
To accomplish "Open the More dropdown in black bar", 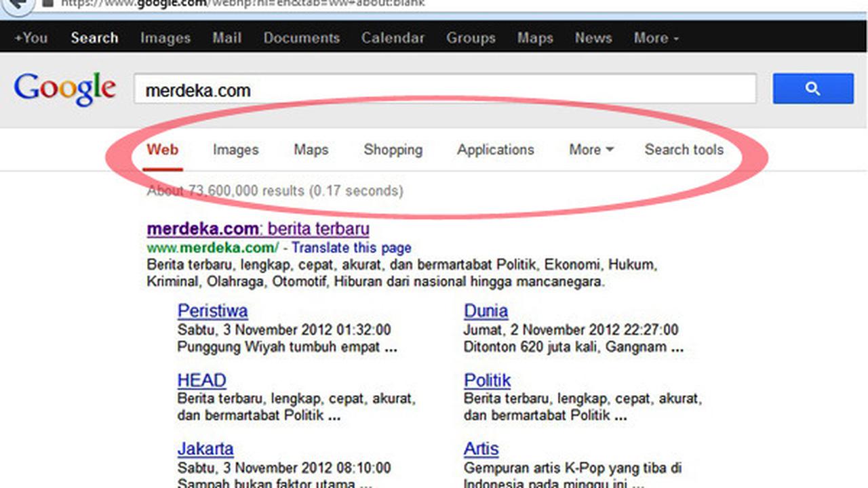I will [656, 38].
